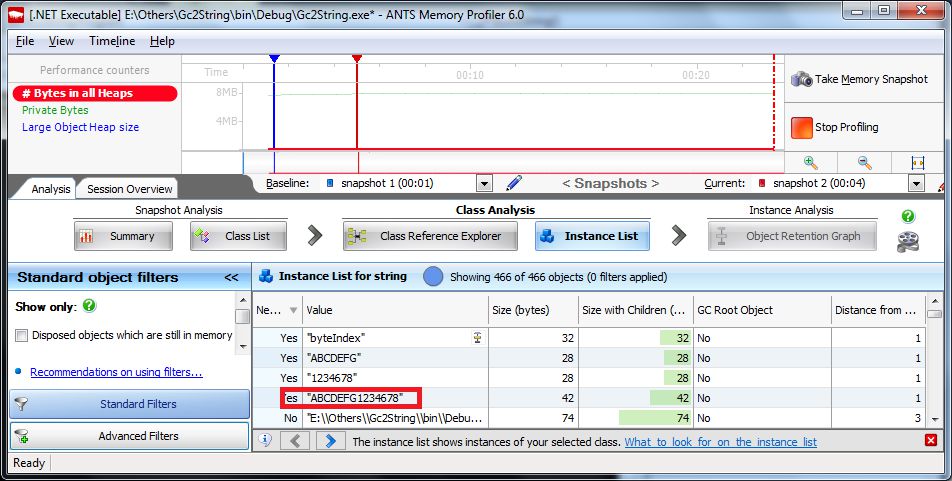The height and width of the screenshot is (481, 952).
Task: Select the "byteIndex" string row
Action: click(589, 338)
